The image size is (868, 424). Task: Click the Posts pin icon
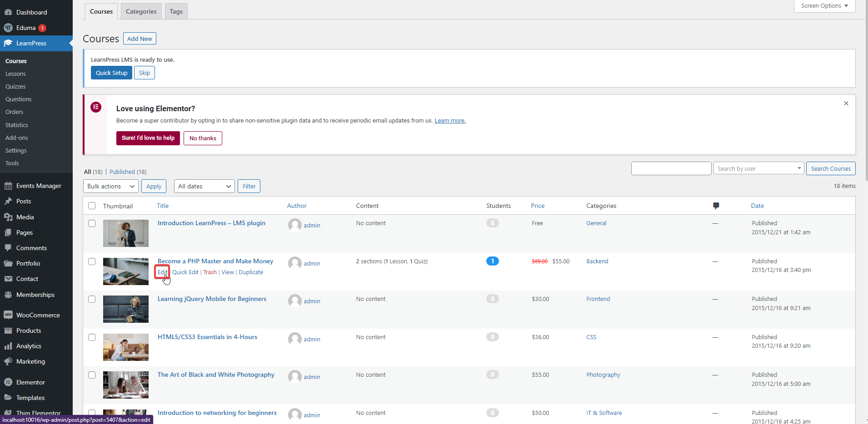[8, 201]
